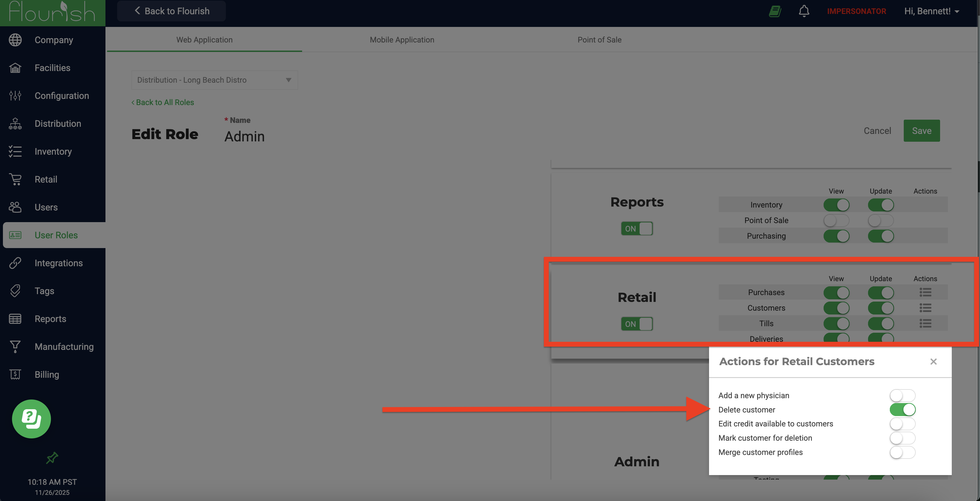This screenshot has width=980, height=501.
Task: Click the help chat bubble icon
Action: (x=31, y=419)
